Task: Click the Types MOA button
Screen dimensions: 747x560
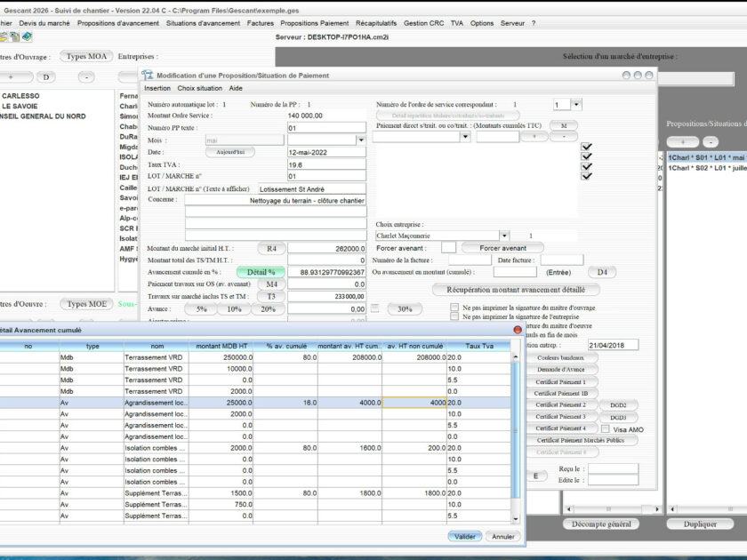Action: (x=86, y=56)
